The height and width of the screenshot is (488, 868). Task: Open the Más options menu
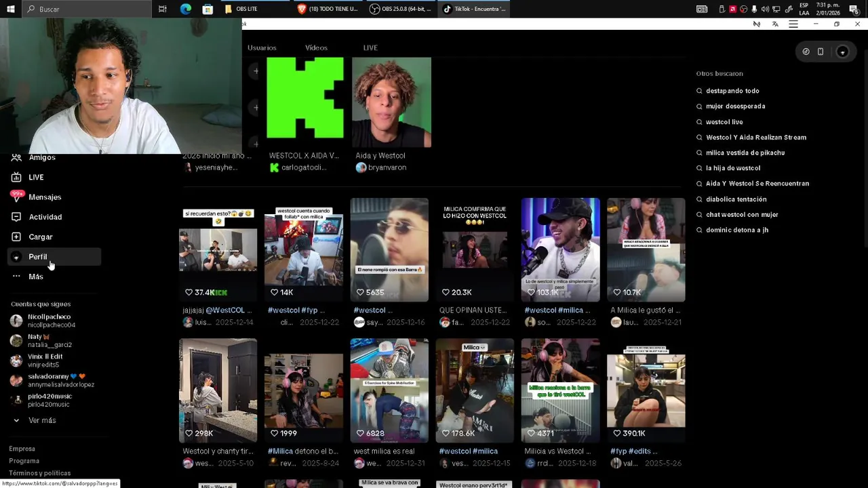[x=36, y=277]
